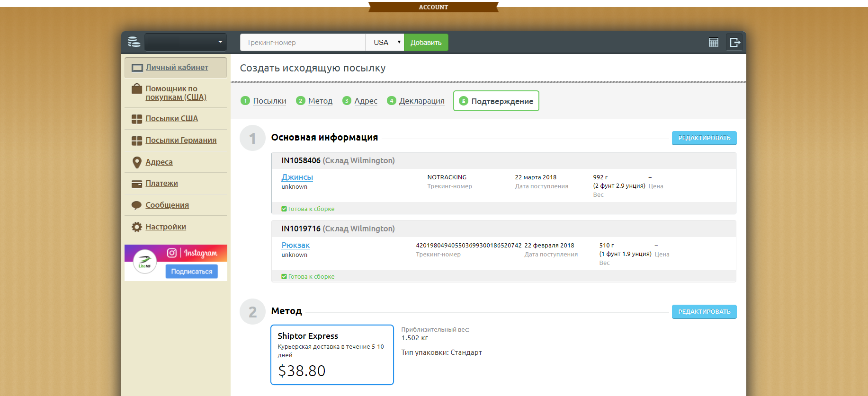Image resolution: width=868 pixels, height=396 pixels.
Task: Click the Трекинг-номер input field
Action: 303,43
